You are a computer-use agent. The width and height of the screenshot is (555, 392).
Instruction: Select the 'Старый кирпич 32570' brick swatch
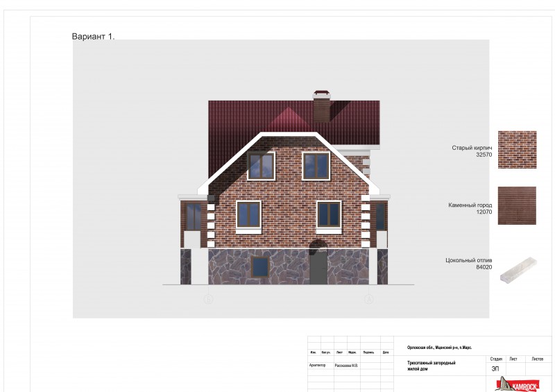[517, 150]
